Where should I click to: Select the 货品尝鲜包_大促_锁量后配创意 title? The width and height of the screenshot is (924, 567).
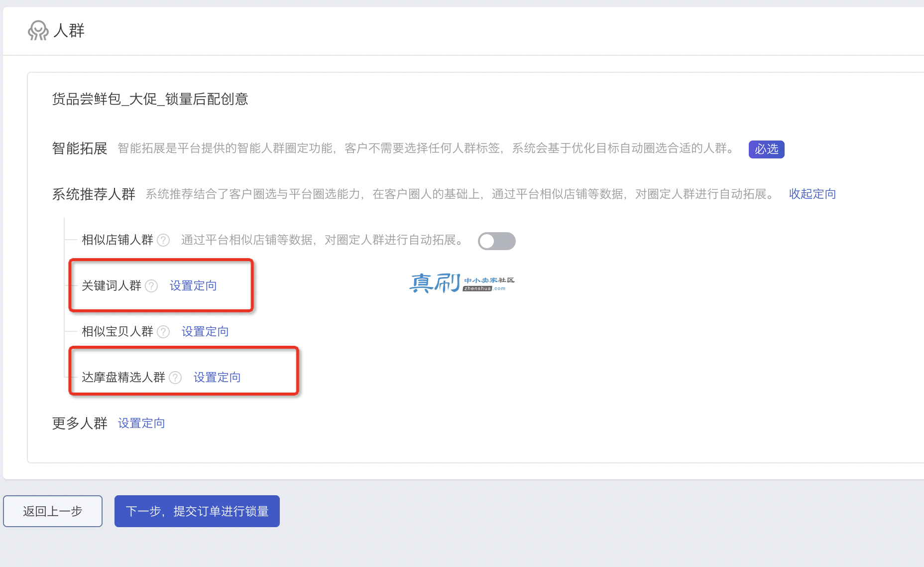(x=150, y=99)
